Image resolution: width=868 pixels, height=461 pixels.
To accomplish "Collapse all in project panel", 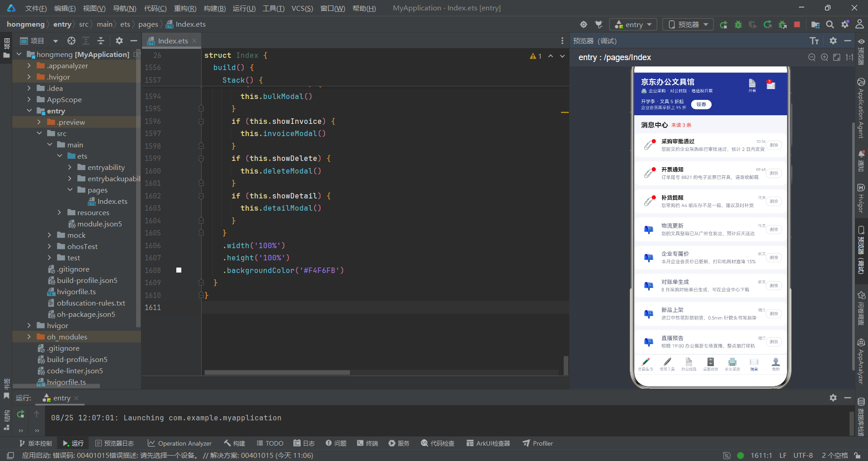I will 101,41.
